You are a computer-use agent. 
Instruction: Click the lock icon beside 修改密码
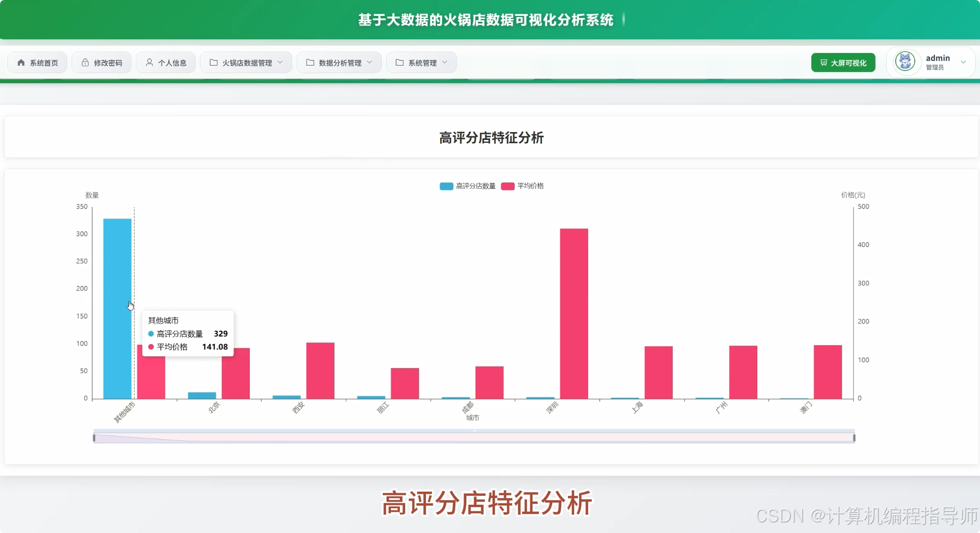click(85, 63)
